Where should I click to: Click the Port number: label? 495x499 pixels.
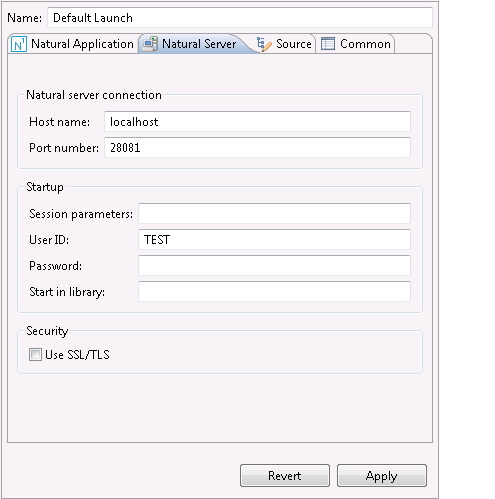click(x=64, y=148)
